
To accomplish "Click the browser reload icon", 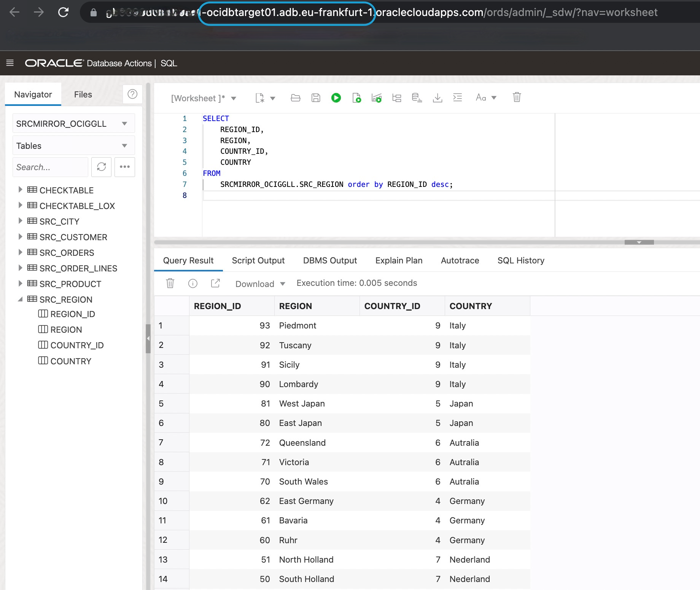I will coord(63,12).
